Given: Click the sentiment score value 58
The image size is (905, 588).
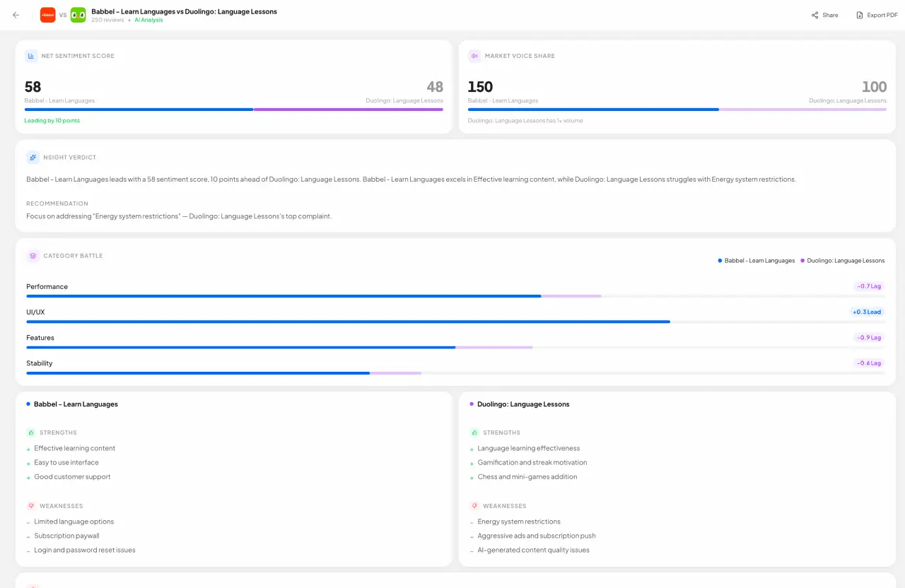Looking at the screenshot, I should pos(33,87).
